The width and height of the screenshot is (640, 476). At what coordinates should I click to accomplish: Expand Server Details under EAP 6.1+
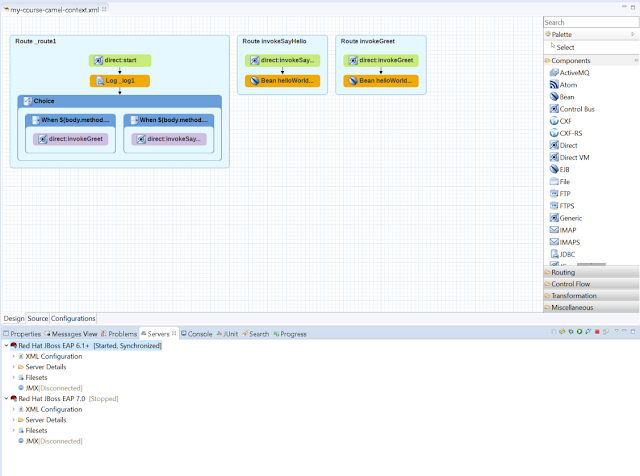13,367
